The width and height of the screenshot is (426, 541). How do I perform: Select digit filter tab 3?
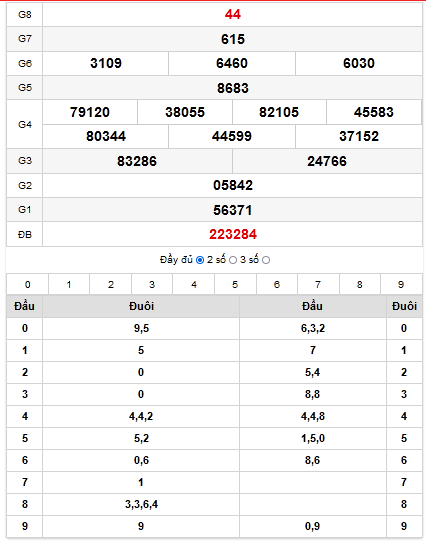click(x=152, y=284)
